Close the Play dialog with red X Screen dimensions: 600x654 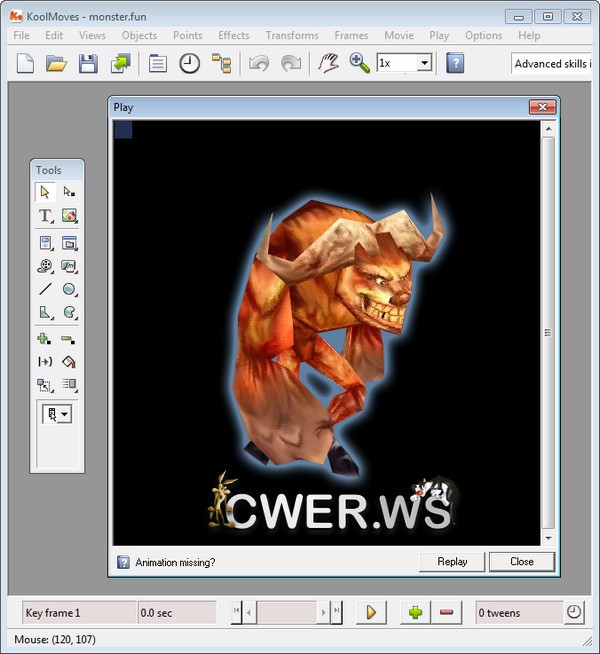click(x=542, y=107)
